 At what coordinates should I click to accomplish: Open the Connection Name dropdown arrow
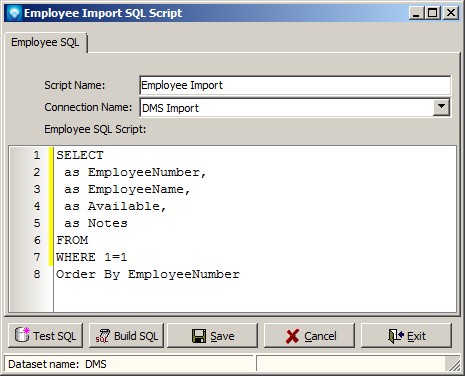[441, 107]
